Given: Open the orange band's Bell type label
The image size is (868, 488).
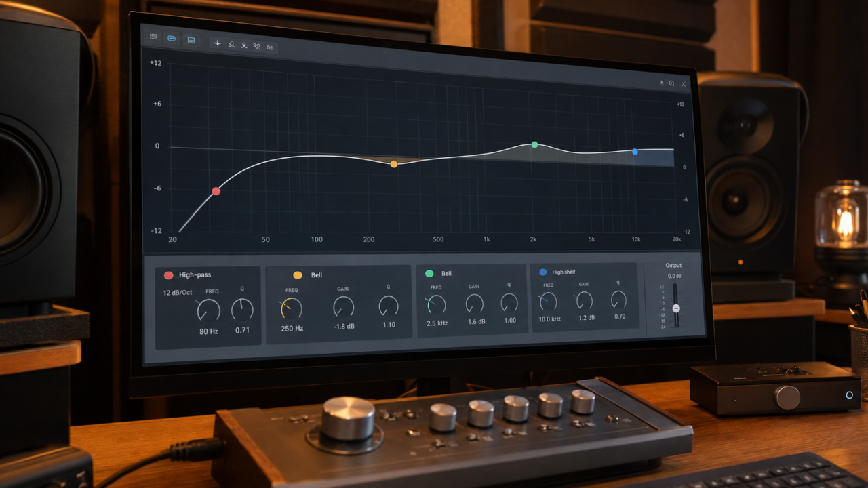Looking at the screenshot, I should [x=317, y=275].
